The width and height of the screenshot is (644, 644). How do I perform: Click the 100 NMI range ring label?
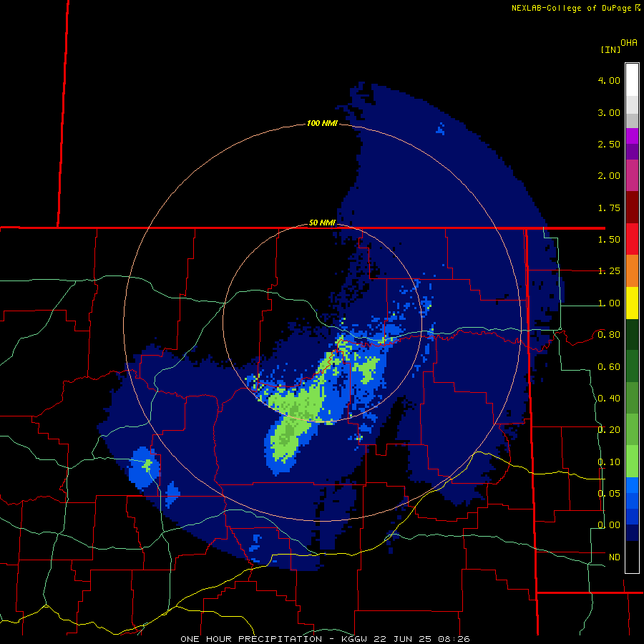pyautogui.click(x=322, y=123)
